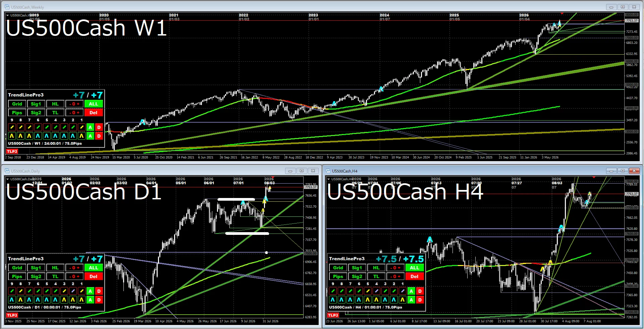The width and height of the screenshot is (644, 329).
Task: Click HL row '- 0 +' stepper in W1 panel
Action: tap(74, 104)
